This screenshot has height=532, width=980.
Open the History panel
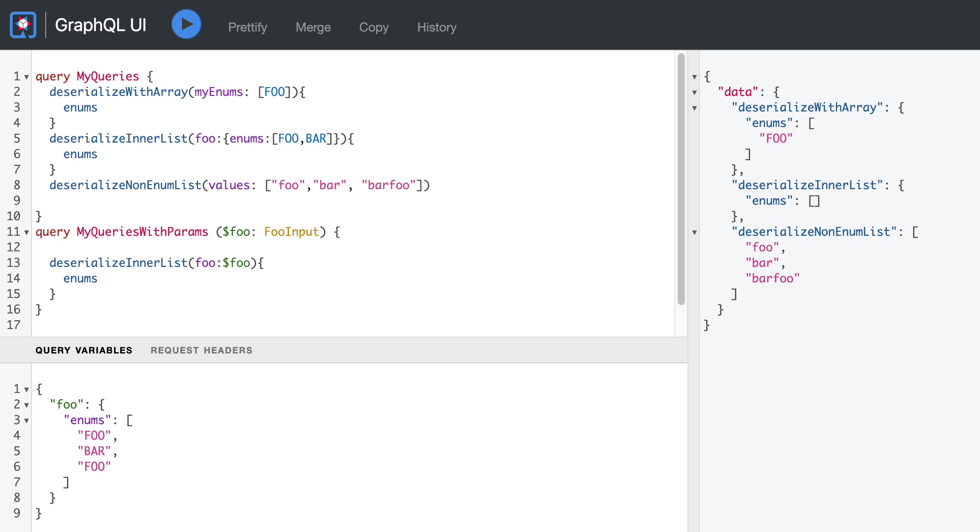pyautogui.click(x=437, y=27)
